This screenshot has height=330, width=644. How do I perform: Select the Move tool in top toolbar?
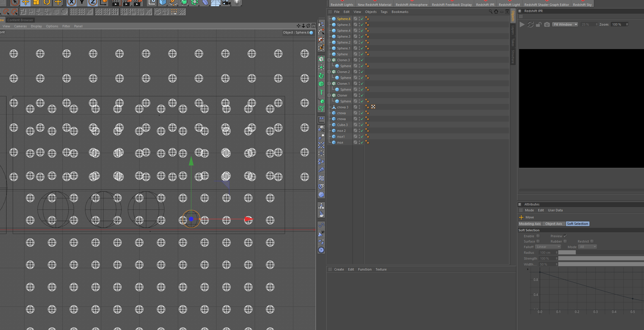26,3
